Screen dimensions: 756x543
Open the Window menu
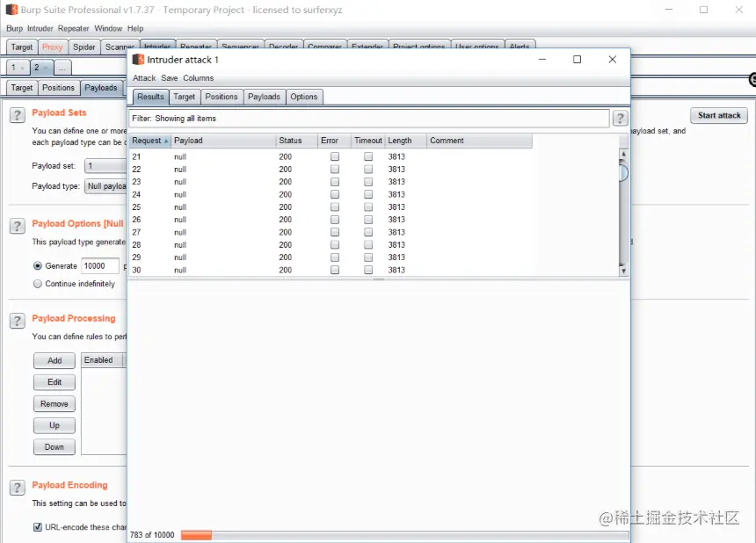tap(108, 28)
